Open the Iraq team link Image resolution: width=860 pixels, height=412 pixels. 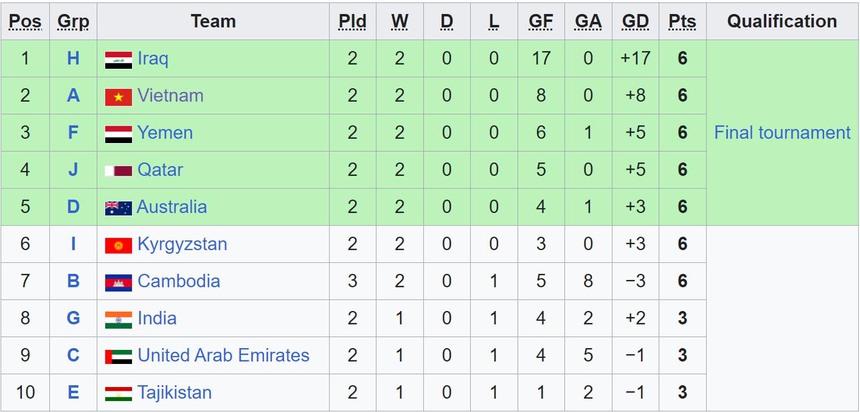(x=153, y=59)
